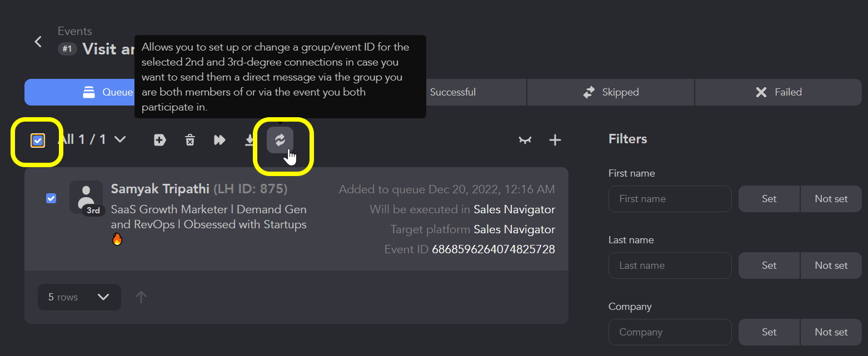Click Set for the First name filter
Viewport: 868px width, 356px height.
click(769, 199)
